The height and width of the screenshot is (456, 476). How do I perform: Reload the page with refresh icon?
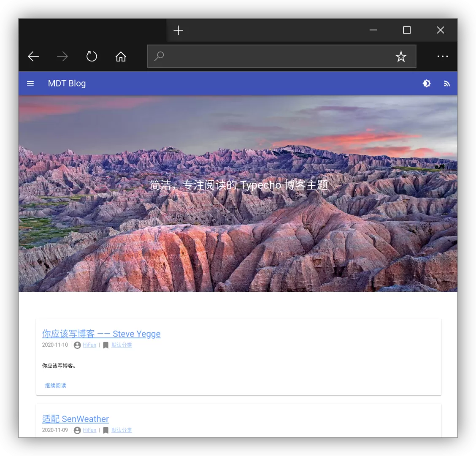pos(92,57)
